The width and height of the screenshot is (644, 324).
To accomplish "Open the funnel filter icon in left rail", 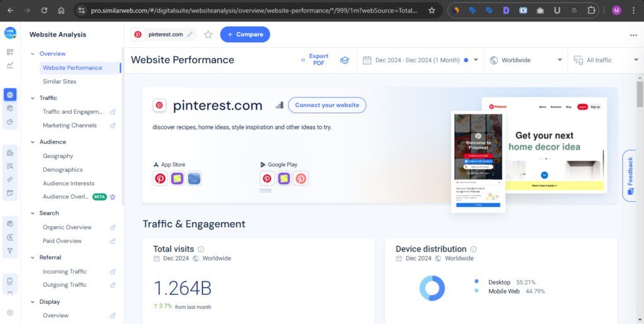I will pos(10,250).
